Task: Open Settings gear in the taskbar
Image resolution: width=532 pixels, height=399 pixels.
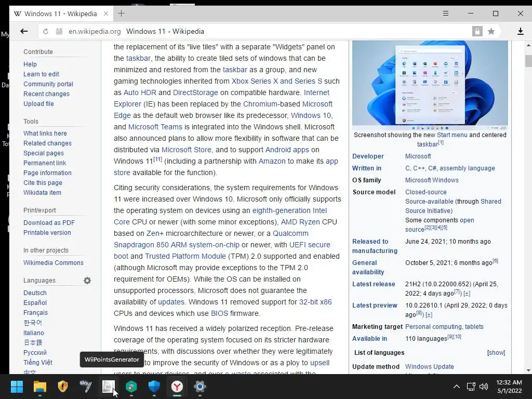Action: point(200,387)
